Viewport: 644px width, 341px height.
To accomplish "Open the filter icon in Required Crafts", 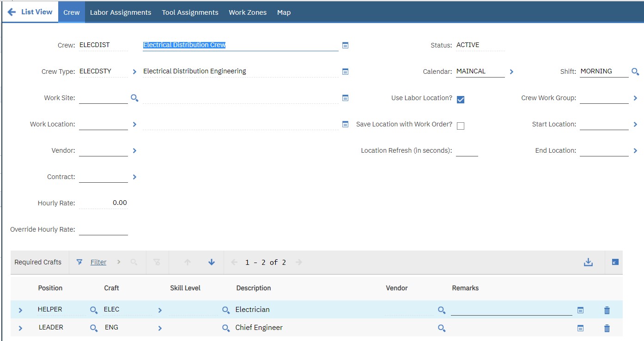I will pyautogui.click(x=79, y=262).
